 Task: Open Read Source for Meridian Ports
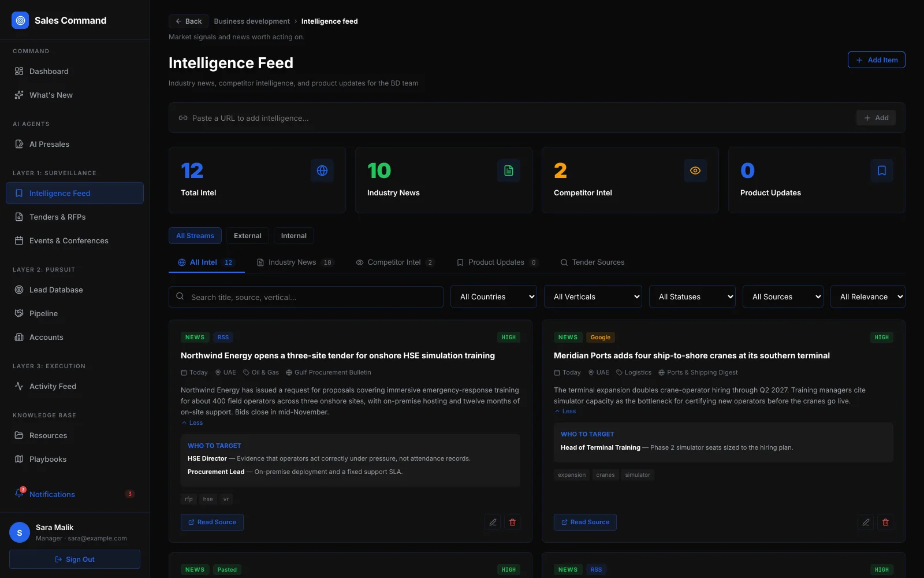[x=585, y=522]
